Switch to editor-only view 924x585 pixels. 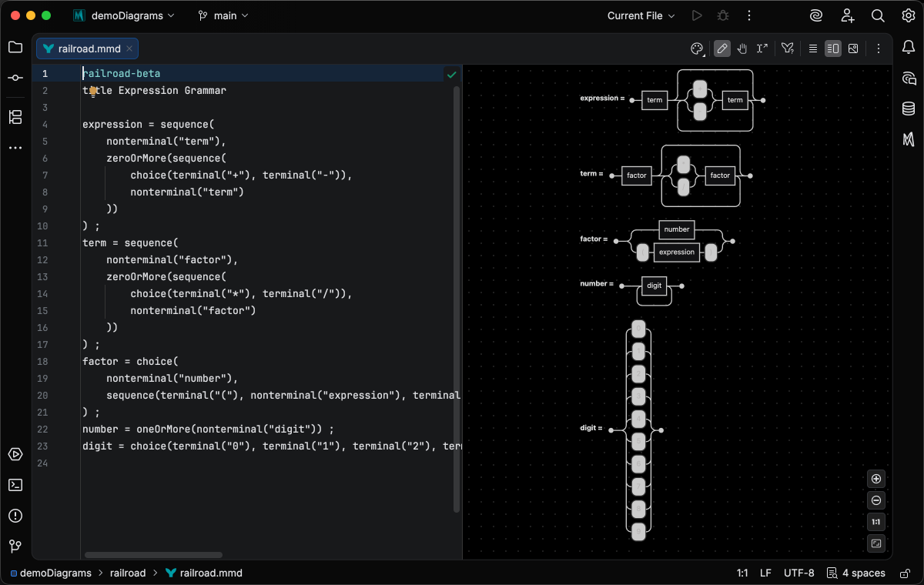(812, 48)
